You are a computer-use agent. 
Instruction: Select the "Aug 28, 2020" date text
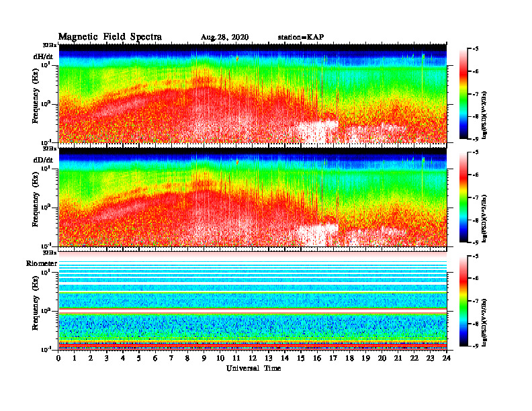224,38
